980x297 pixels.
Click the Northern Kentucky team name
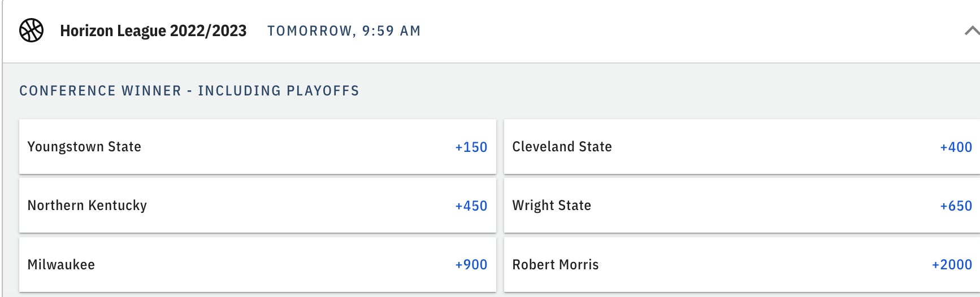pyautogui.click(x=87, y=206)
